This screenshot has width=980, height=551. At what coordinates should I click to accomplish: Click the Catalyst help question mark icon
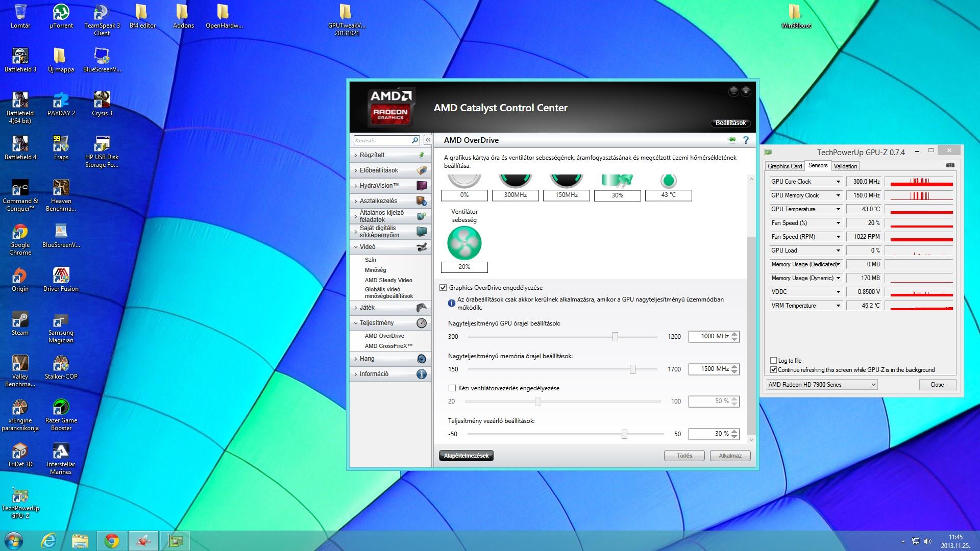point(746,140)
